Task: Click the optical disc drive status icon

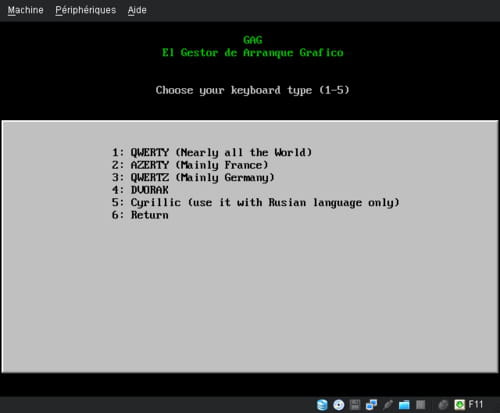Action: click(x=339, y=405)
